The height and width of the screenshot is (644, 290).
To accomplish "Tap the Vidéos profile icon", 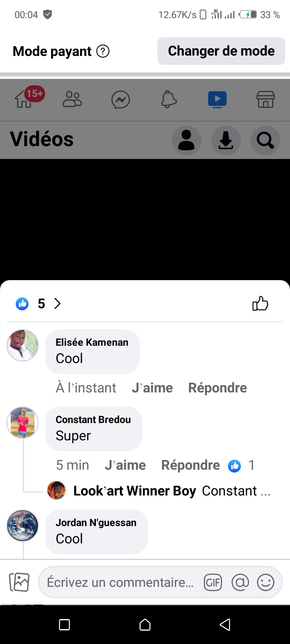I will click(186, 140).
